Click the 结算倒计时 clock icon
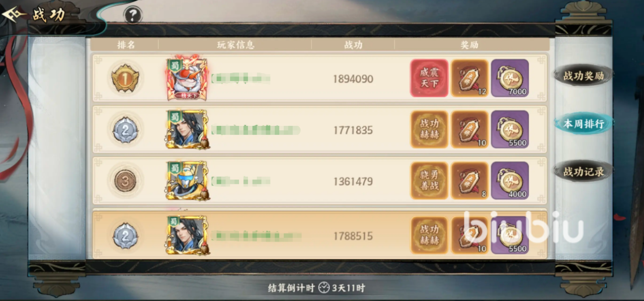 click(x=324, y=288)
